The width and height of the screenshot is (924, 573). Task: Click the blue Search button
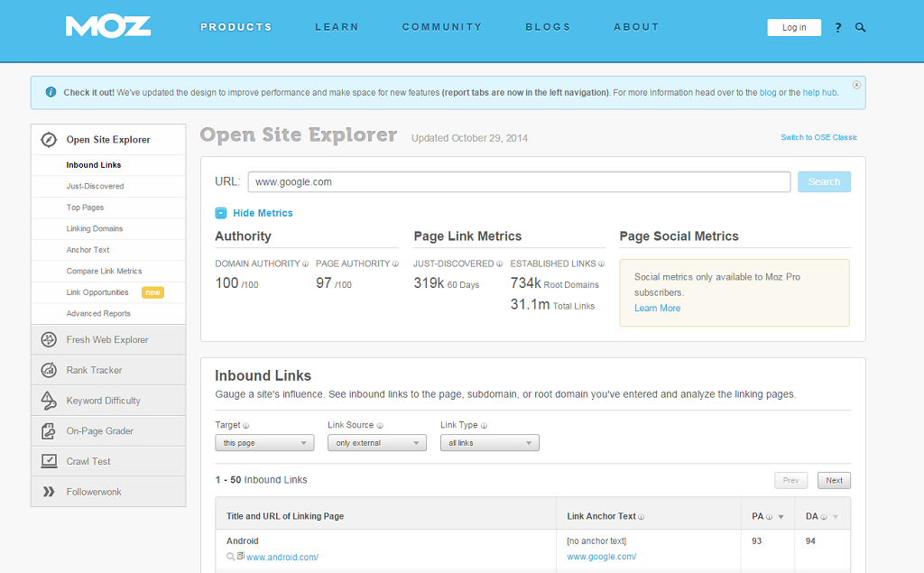coord(824,181)
